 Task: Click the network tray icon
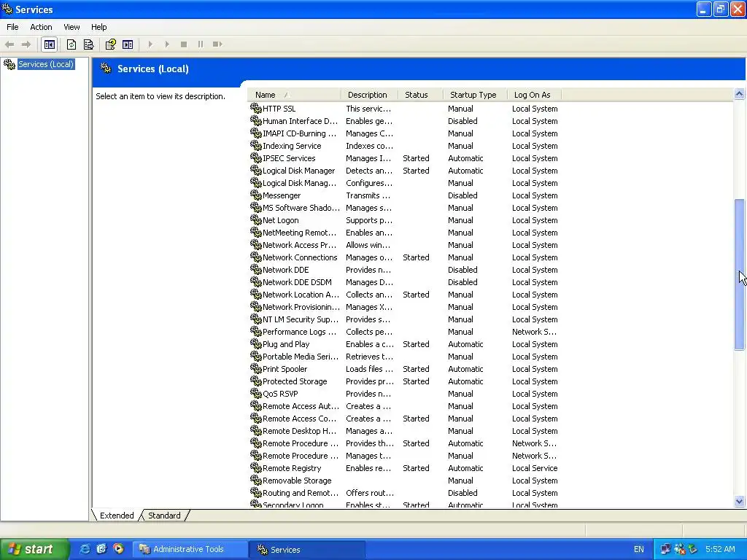pyautogui.click(x=665, y=549)
